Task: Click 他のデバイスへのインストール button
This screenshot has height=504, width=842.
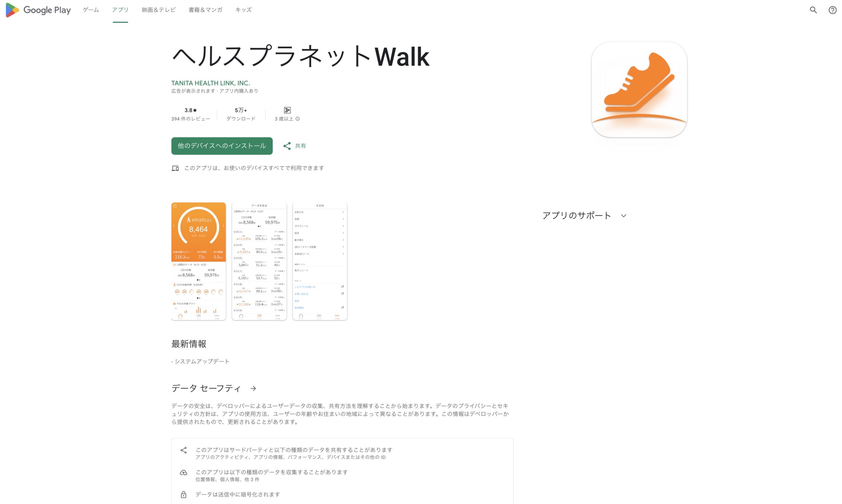Action: 222,146
